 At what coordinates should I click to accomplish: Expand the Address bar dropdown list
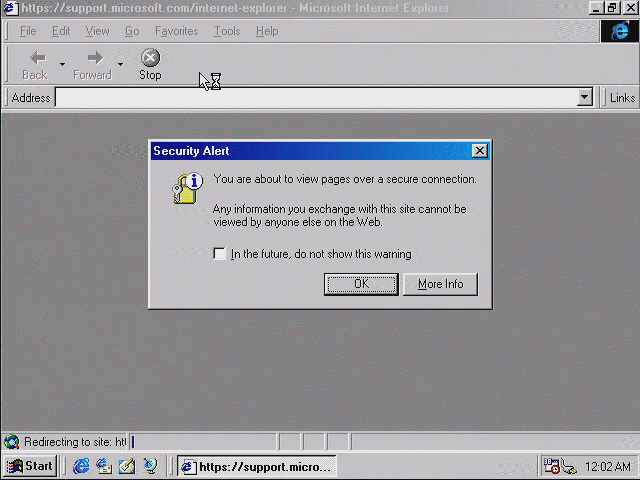point(584,98)
